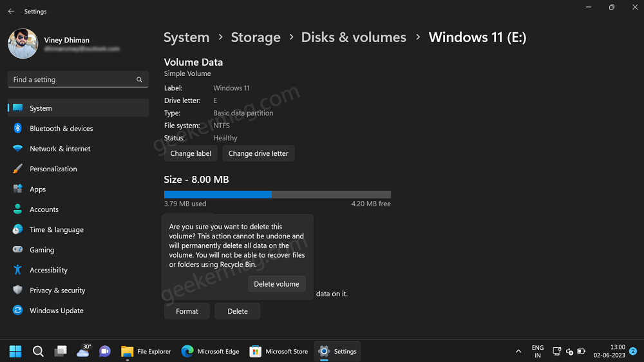Click the Change label button
Viewport: 644px width, 362px height.
[191, 153]
